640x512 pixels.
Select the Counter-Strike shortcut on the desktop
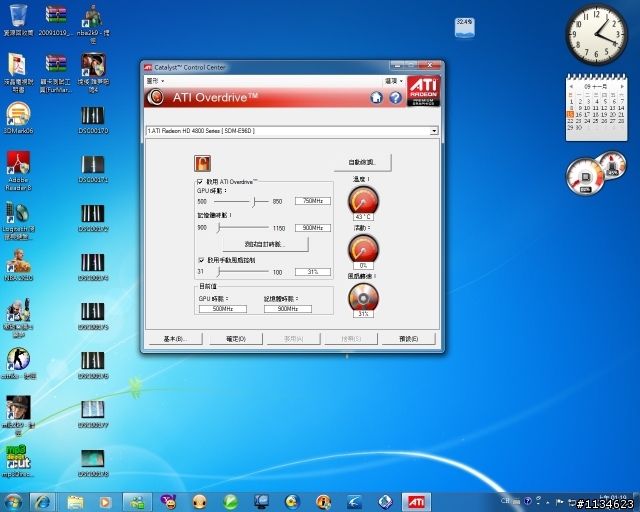click(x=18, y=363)
